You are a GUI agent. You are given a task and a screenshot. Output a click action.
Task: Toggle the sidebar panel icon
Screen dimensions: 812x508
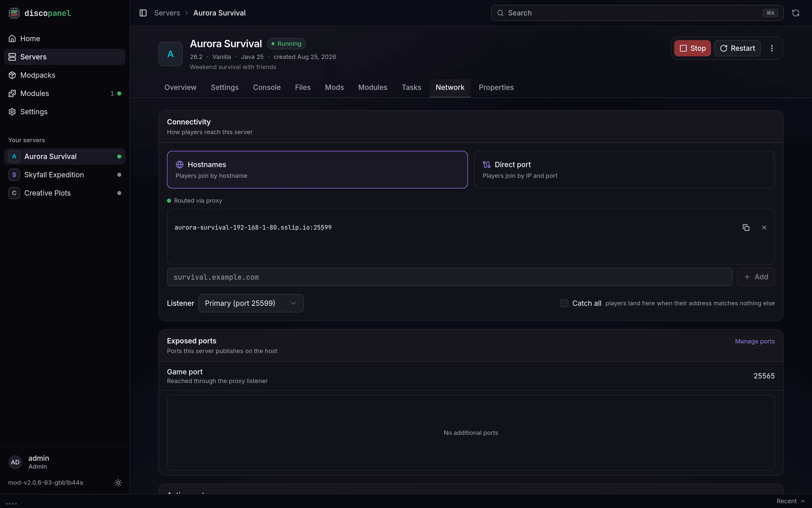[x=143, y=13]
